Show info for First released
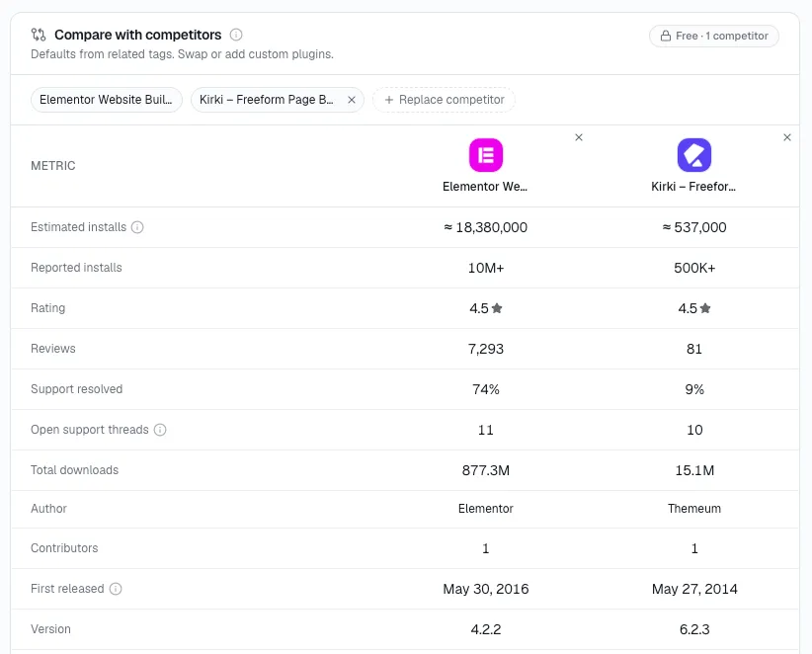 point(116,589)
